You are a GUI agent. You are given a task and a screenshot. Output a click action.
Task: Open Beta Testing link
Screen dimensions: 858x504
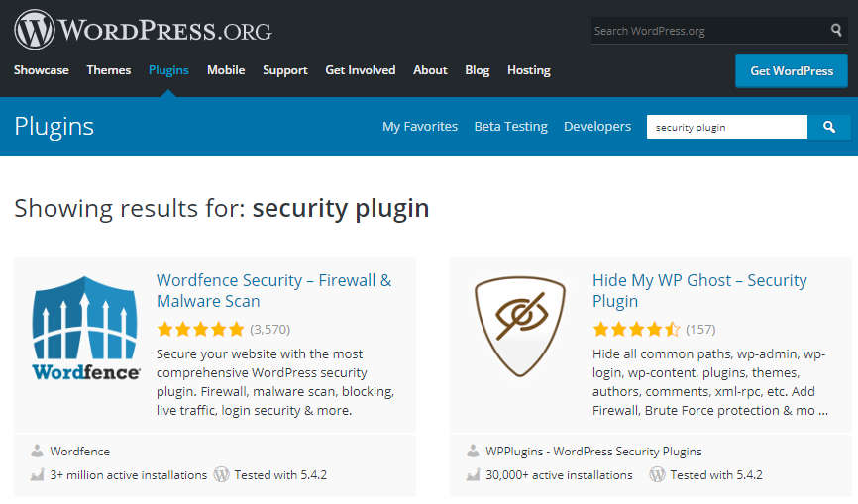510,127
